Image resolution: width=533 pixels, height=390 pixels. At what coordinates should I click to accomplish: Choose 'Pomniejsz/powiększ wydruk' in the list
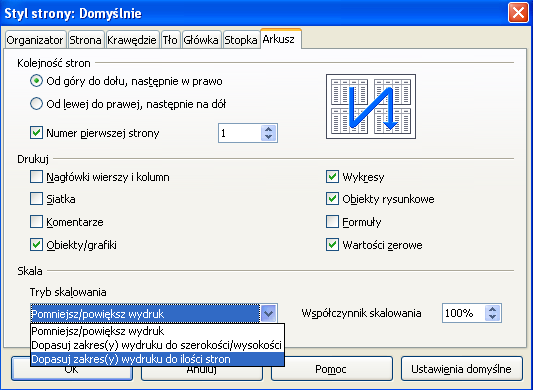coord(157,331)
